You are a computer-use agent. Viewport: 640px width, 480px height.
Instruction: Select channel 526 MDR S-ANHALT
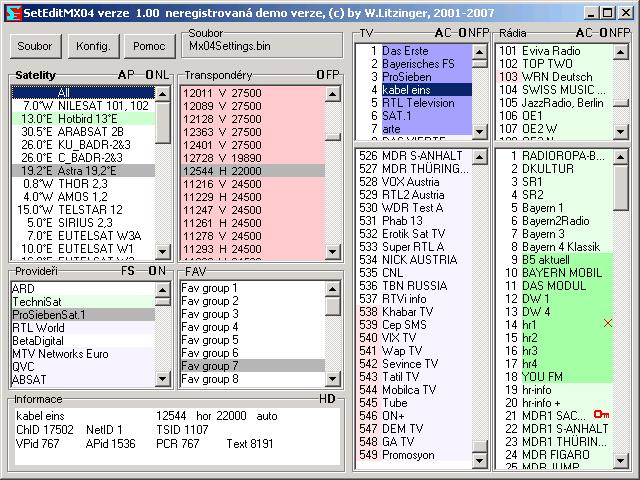(414, 156)
